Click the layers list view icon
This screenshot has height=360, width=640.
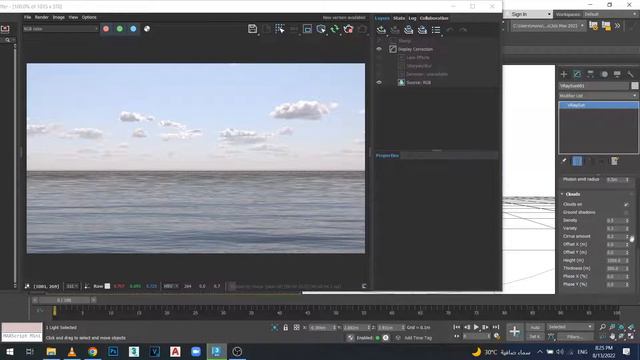436,30
